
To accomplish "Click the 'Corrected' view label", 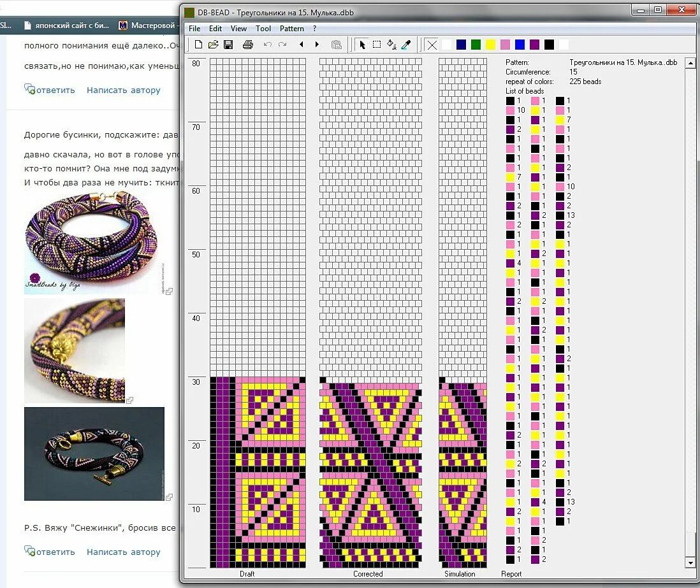I will 368,574.
